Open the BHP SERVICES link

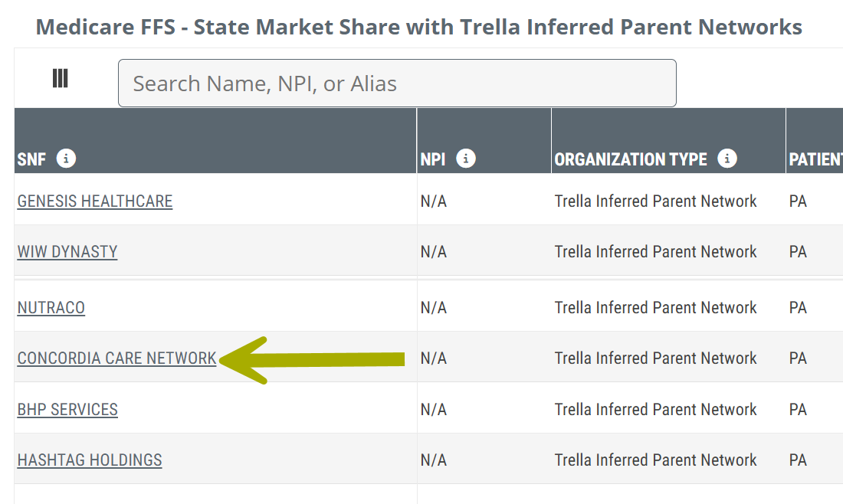[x=67, y=409]
